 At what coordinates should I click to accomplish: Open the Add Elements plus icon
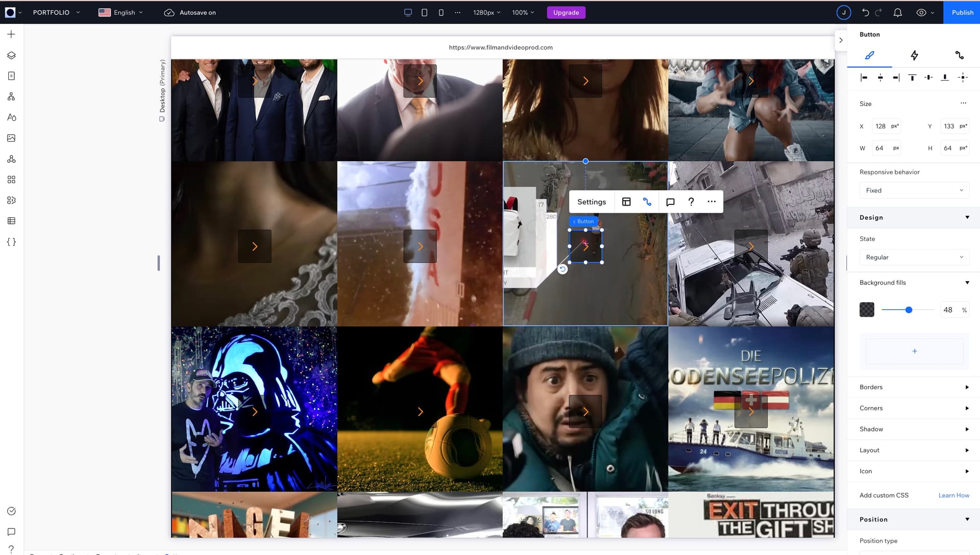click(11, 34)
